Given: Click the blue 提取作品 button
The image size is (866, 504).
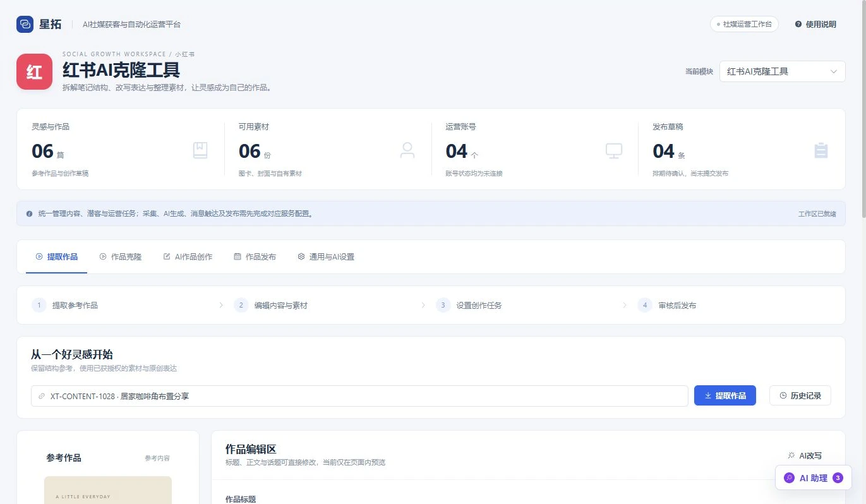Looking at the screenshot, I should (x=725, y=395).
